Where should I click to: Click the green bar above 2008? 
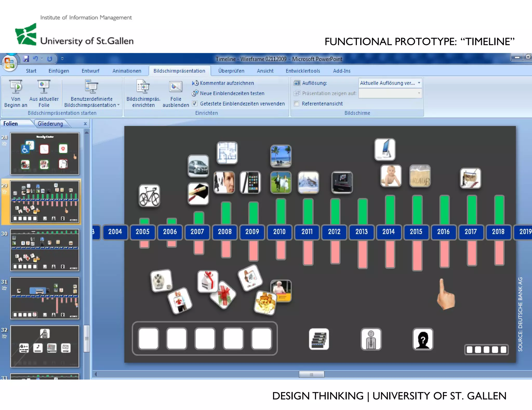click(x=226, y=213)
